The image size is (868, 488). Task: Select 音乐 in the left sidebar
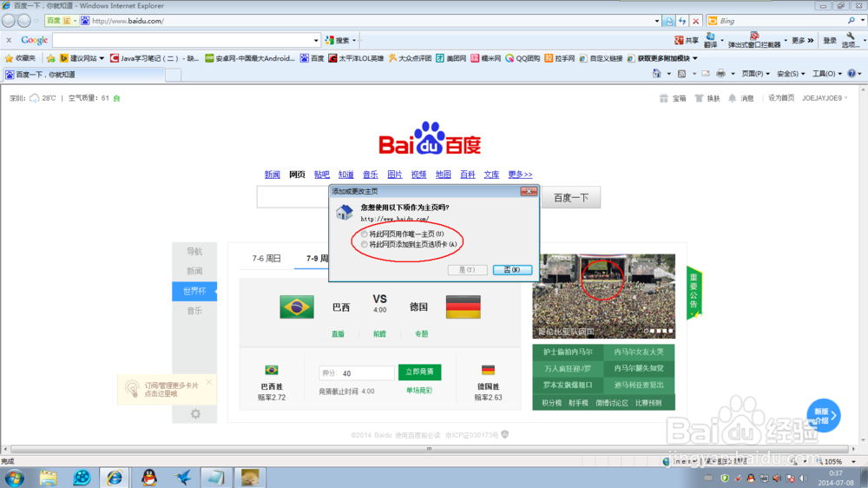click(194, 311)
